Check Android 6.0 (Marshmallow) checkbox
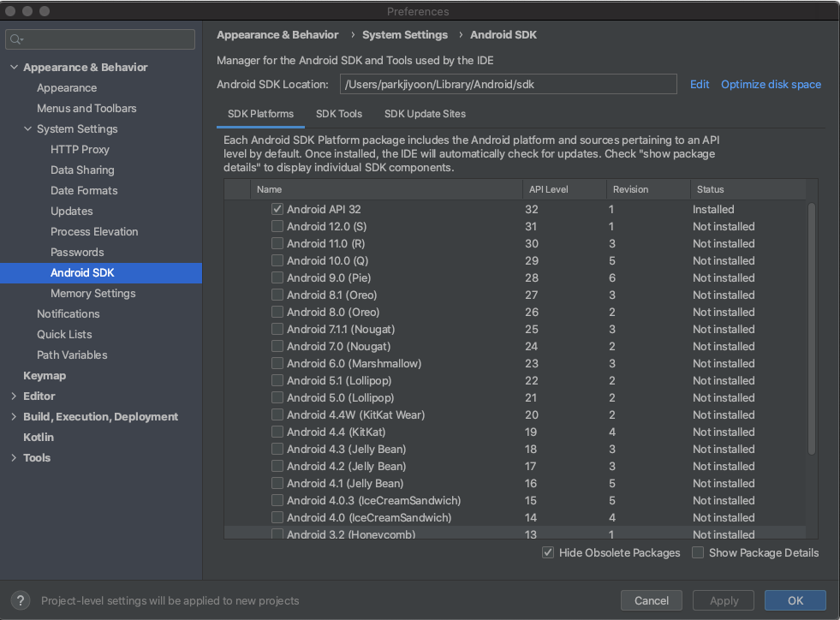Viewport: 840px width, 620px height. (277, 363)
